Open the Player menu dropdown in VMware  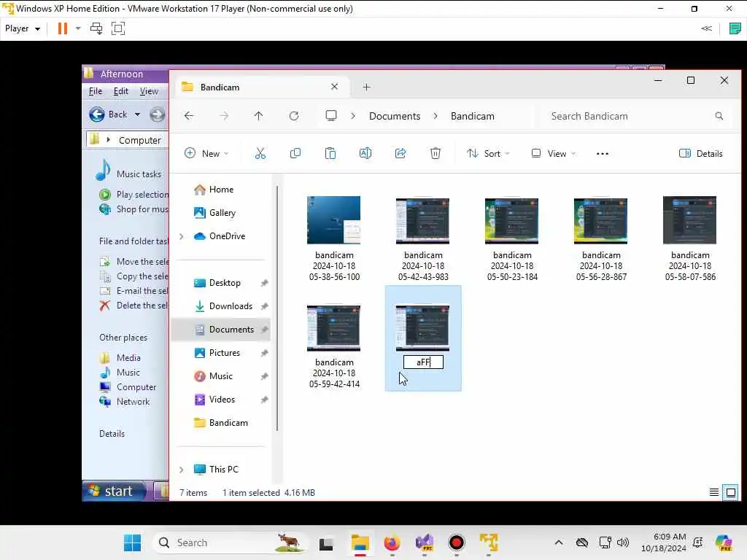point(23,28)
